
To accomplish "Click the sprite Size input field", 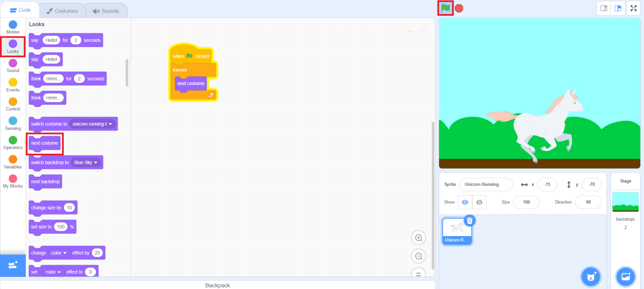I will coord(527,202).
